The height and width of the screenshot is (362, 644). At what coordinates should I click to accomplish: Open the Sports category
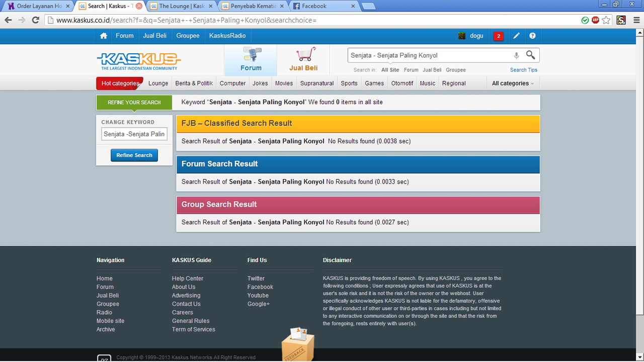point(349,83)
